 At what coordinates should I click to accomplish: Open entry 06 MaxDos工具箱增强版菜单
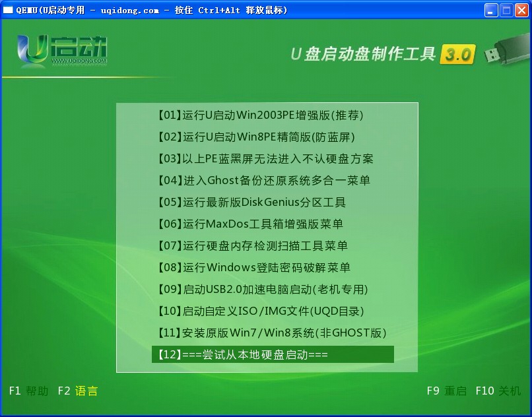(250, 224)
